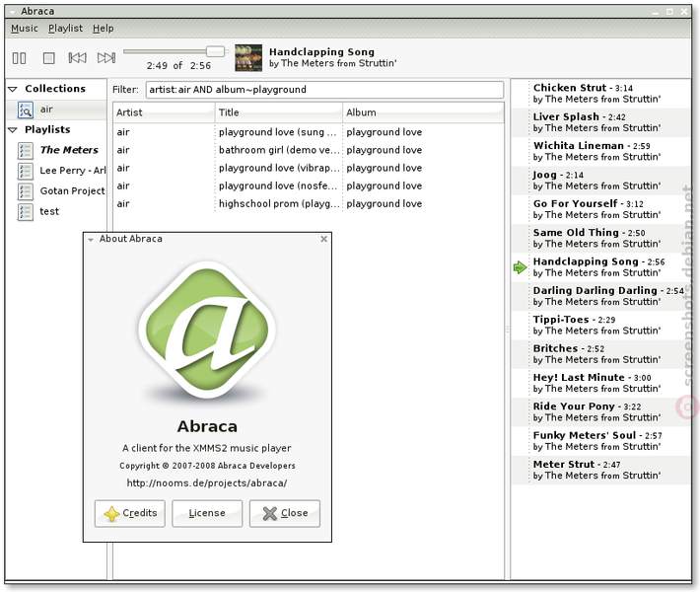Image resolution: width=700 pixels, height=592 pixels.
Task: Click the Lee Perry playlist icon
Action: [x=26, y=171]
